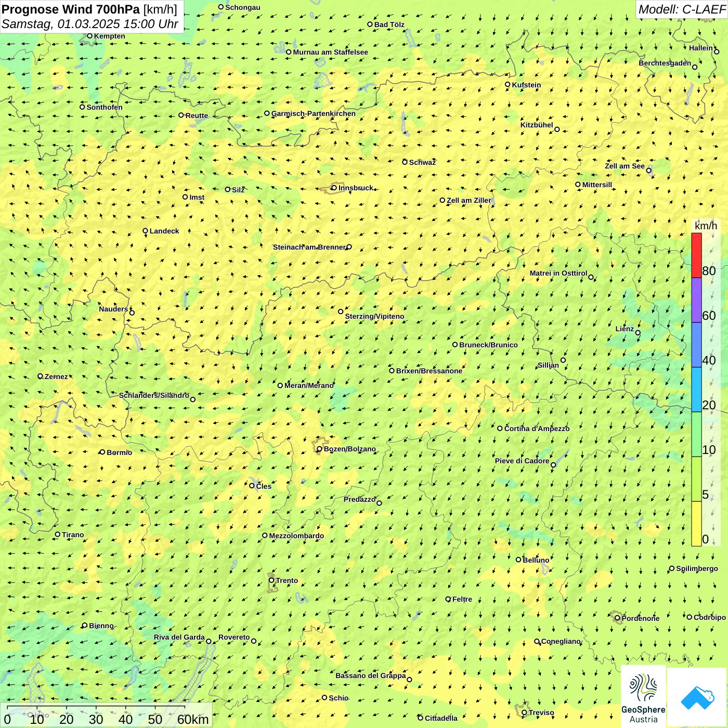
Task: Click the Sterzing/Vipiteno label
Action: point(374,316)
